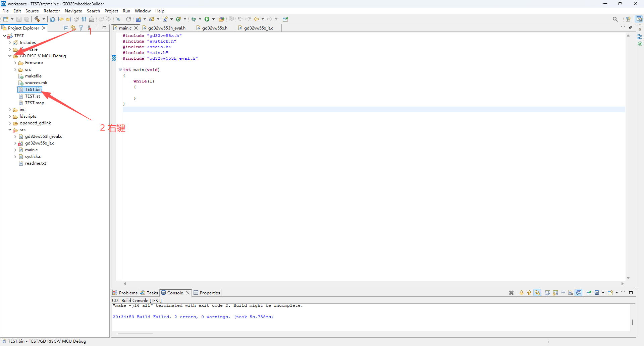Switch to the gd32vw55x.h editor tab
Viewport: 644px width, 346px height.
[x=215, y=28]
